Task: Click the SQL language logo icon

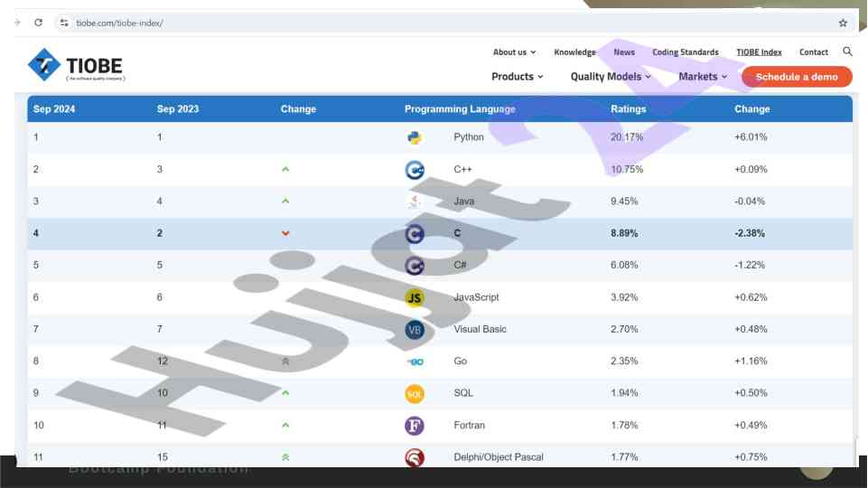Action: pos(415,394)
